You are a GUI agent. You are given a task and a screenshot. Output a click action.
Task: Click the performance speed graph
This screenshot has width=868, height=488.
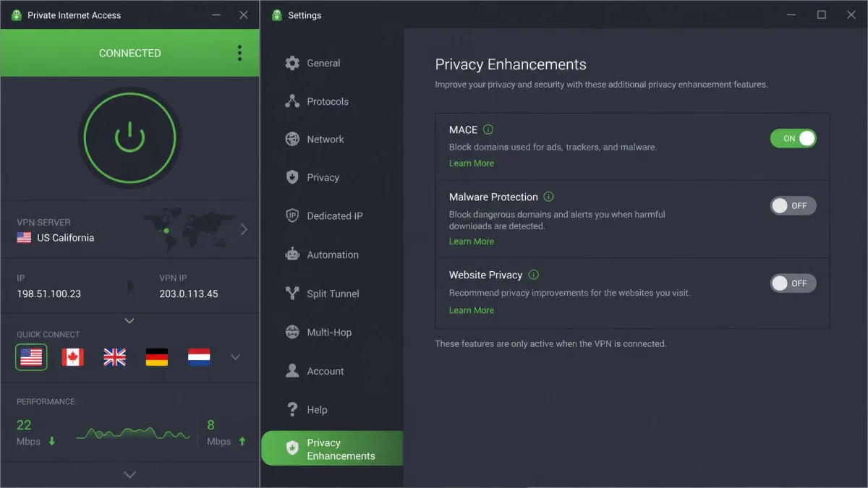(133, 433)
